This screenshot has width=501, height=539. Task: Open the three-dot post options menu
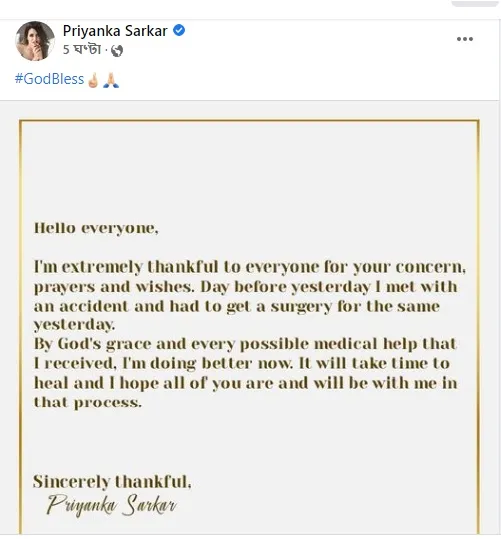(x=465, y=39)
